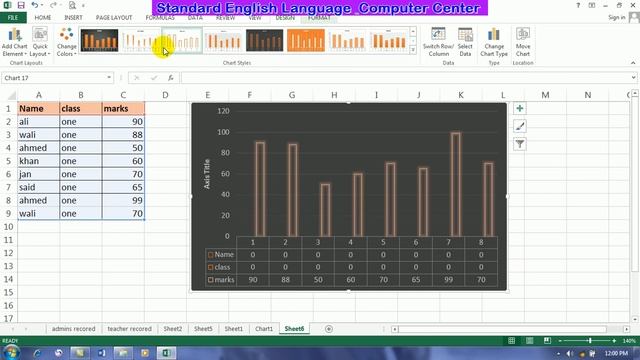Click the chart's Axis Title label

pos(207,174)
